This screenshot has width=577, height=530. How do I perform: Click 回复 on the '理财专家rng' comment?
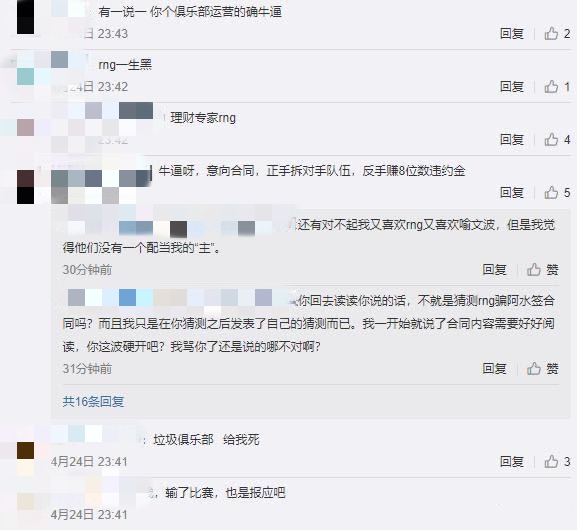511,139
